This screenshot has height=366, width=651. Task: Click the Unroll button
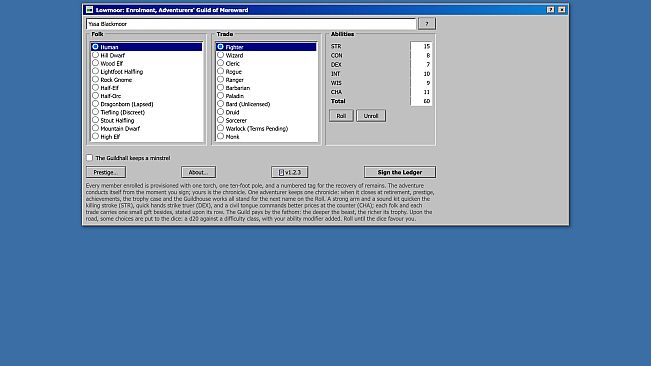click(x=371, y=116)
